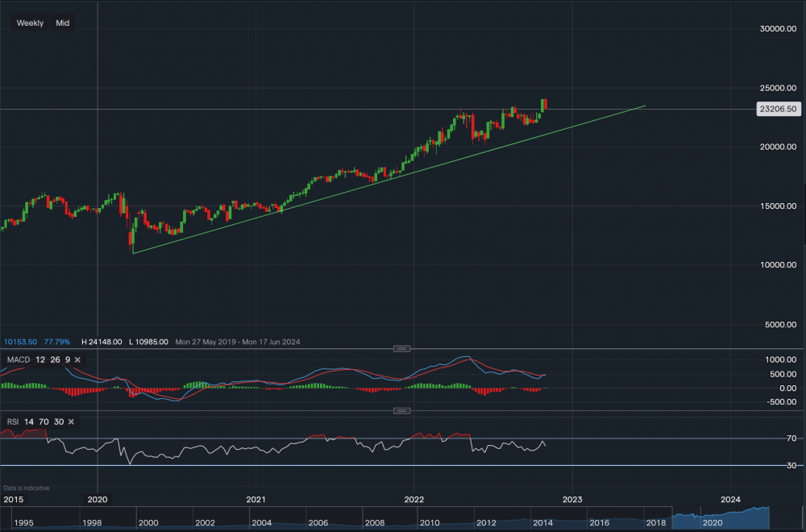Viewport: 806px width, 532px height.
Task: Select the RSI indicator label
Action: 12,422
